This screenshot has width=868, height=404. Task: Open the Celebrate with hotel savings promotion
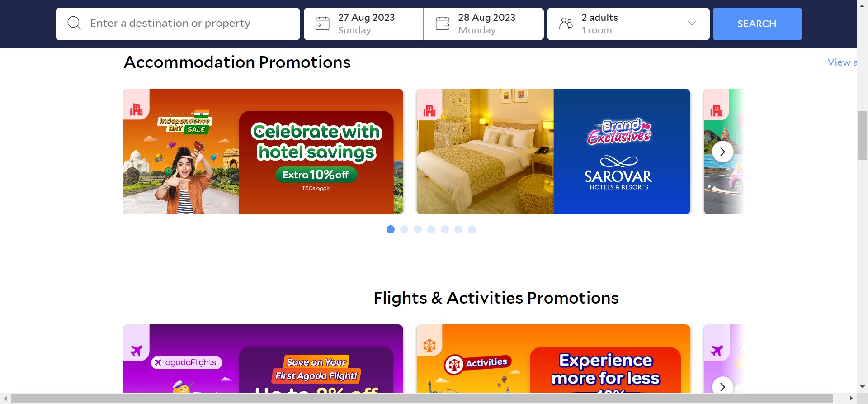click(263, 152)
